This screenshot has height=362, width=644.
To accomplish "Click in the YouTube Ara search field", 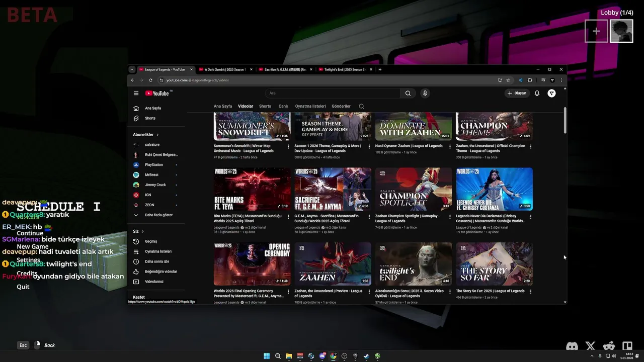I will 333,93.
